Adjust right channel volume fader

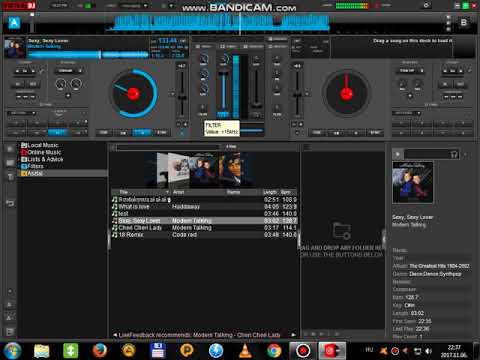click(256, 88)
